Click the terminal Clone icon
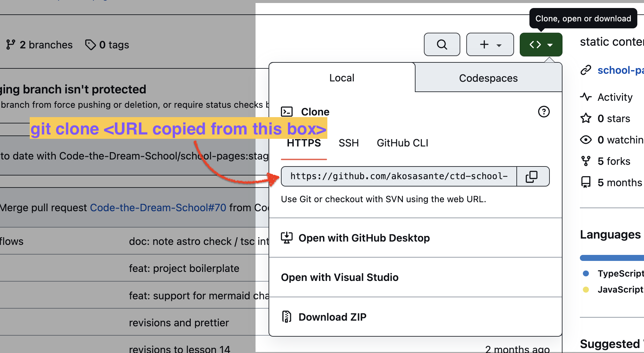The width and height of the screenshot is (644, 353). 287,112
